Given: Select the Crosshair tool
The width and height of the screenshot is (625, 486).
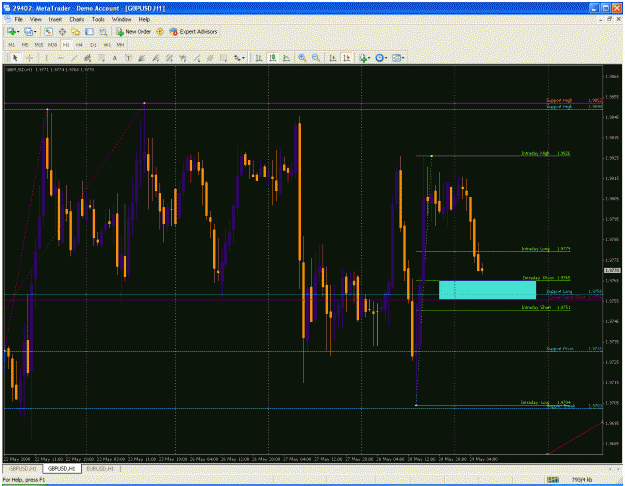Looking at the screenshot, I should coord(29,58).
